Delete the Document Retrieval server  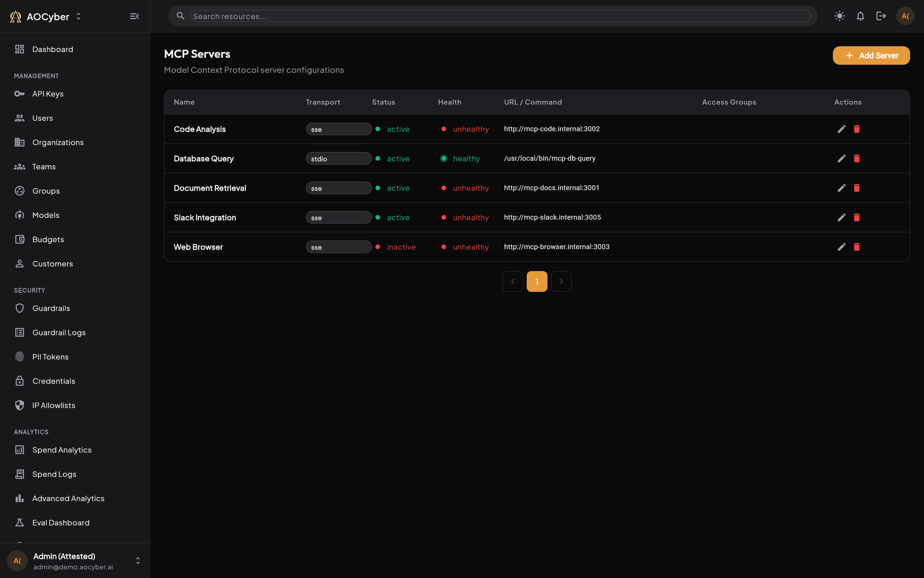[x=857, y=188]
